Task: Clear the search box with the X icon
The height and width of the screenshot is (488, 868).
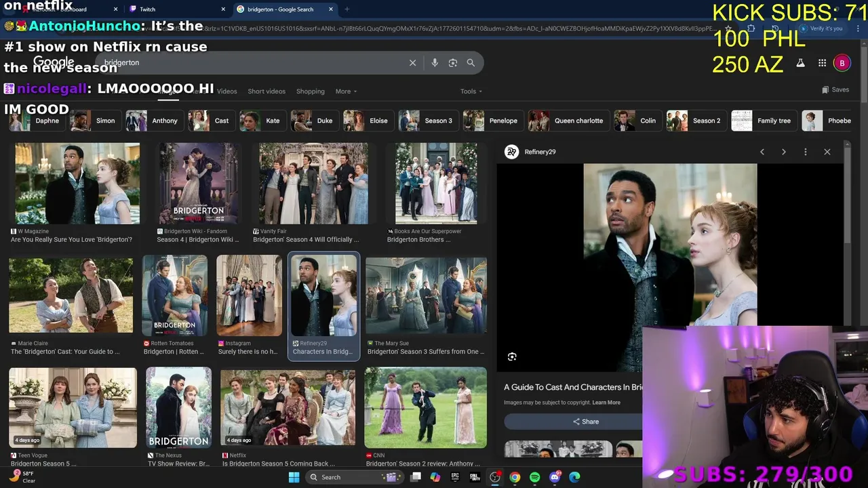Action: pyautogui.click(x=412, y=62)
